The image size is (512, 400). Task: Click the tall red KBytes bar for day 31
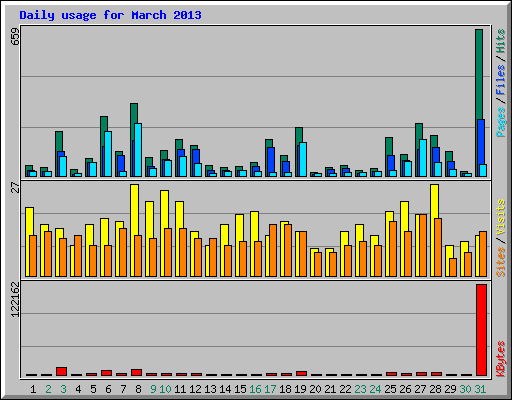tap(481, 330)
